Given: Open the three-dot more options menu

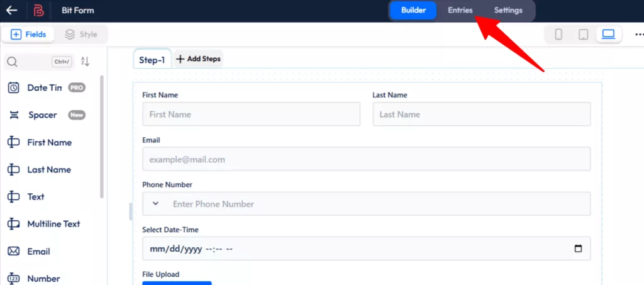Looking at the screenshot, I should (x=638, y=35).
